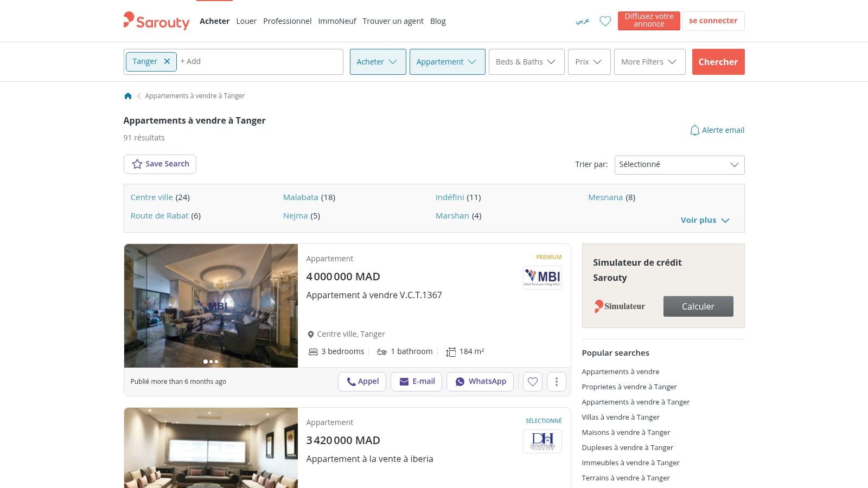This screenshot has width=868, height=488.
Task: Switch language to Arabic
Action: pyautogui.click(x=583, y=21)
